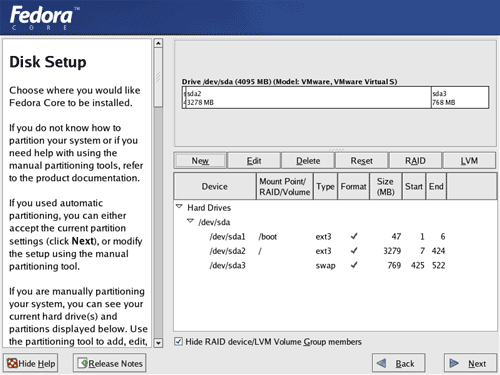Click the Drive /dev/sda (4095 MB) label
Viewport: 500px width, 375px height.
pyautogui.click(x=289, y=82)
